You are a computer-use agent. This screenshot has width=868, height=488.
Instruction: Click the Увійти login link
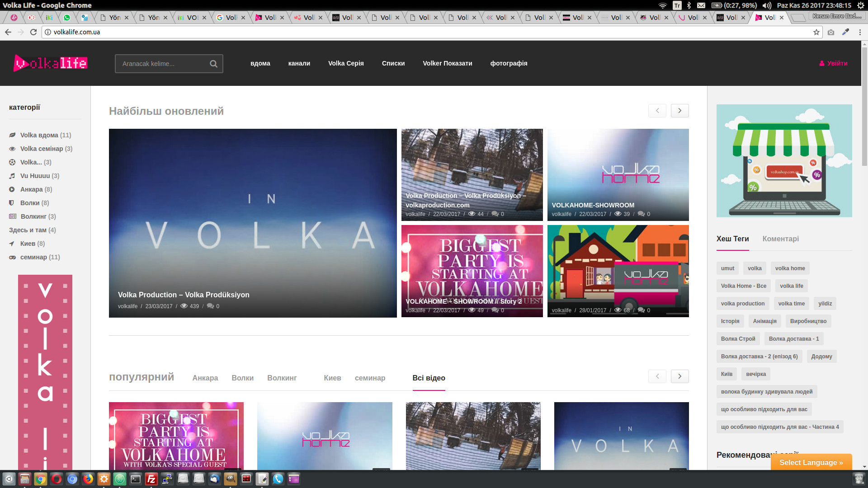click(x=837, y=63)
